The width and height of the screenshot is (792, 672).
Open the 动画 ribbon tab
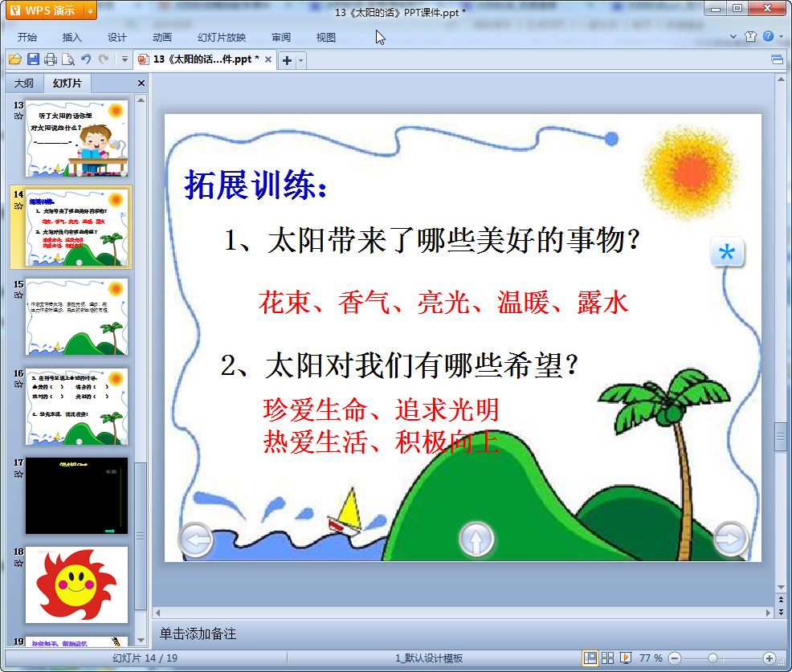162,38
